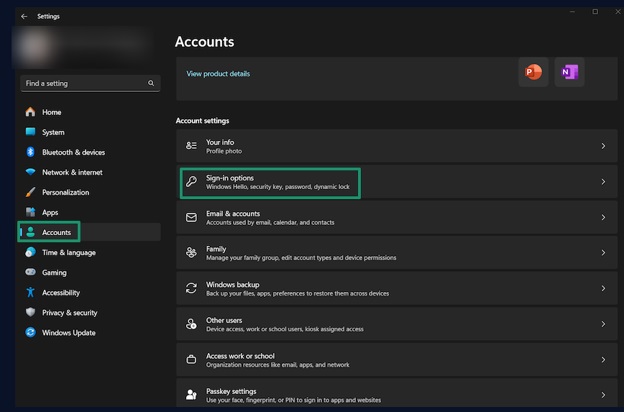This screenshot has width=624, height=412.
Task: Click the search magnifier icon
Action: click(x=151, y=83)
